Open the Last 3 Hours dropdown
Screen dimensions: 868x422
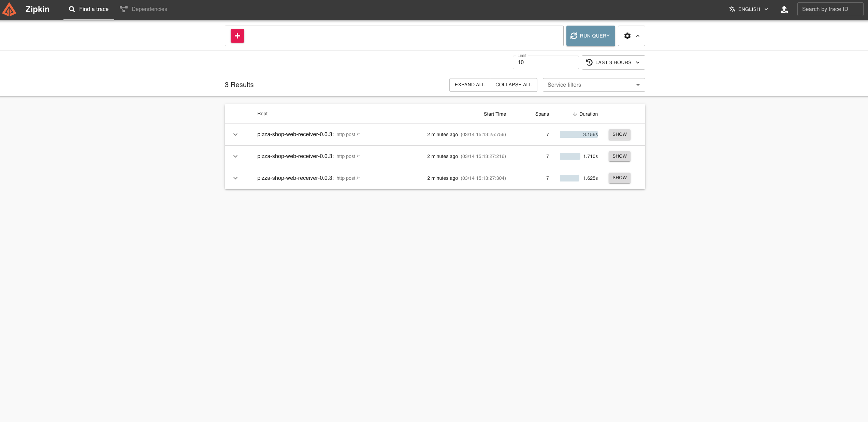click(613, 62)
